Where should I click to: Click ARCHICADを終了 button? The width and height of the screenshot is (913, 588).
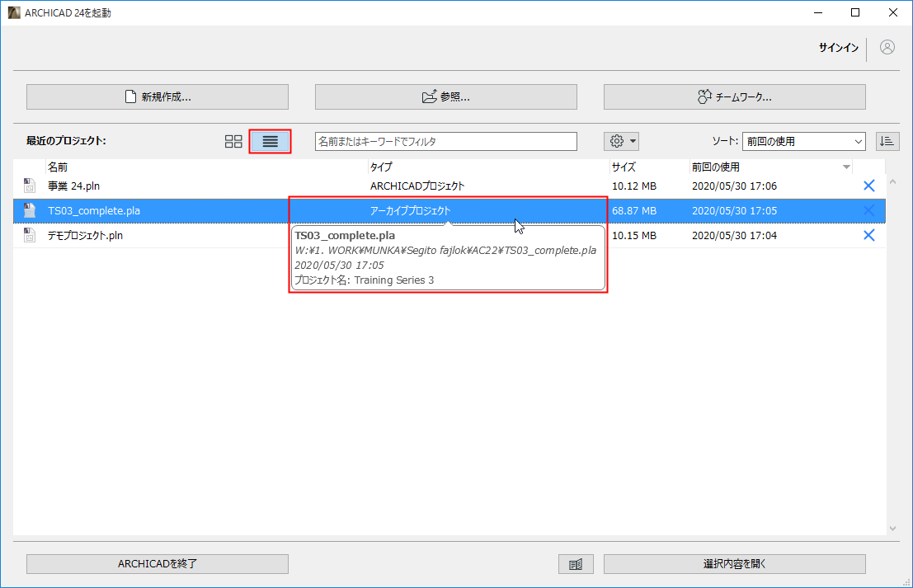158,564
